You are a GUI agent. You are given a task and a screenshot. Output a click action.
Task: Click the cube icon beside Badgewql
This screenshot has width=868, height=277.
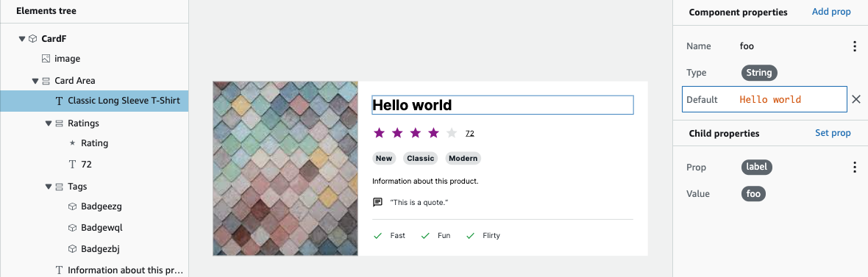(72, 228)
